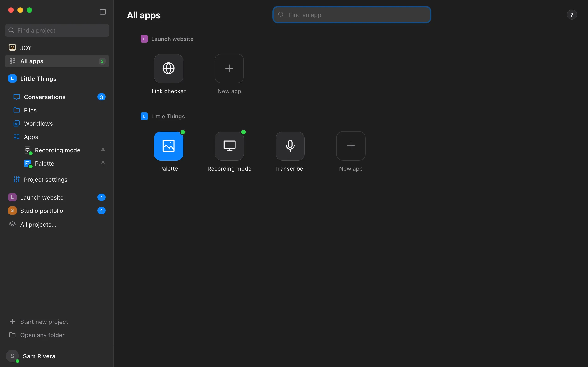Add a new app under Little Things
The height and width of the screenshot is (367, 588).
(x=351, y=146)
